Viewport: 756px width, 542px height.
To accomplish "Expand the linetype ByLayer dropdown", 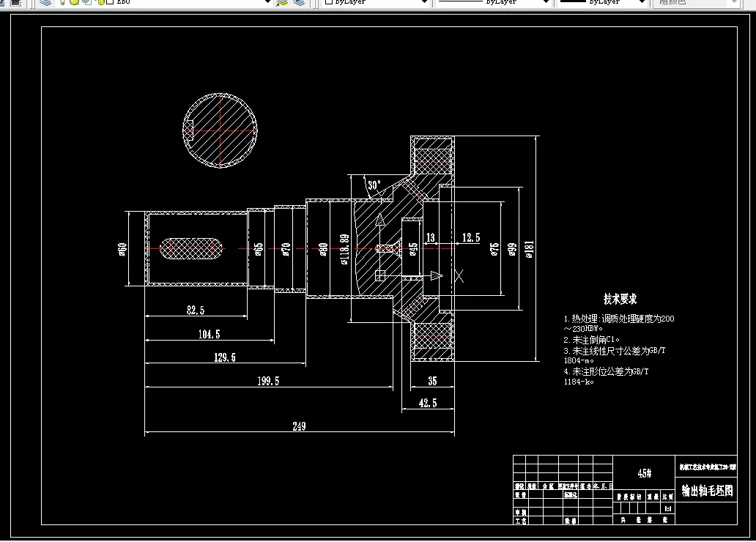I will 546,2.
